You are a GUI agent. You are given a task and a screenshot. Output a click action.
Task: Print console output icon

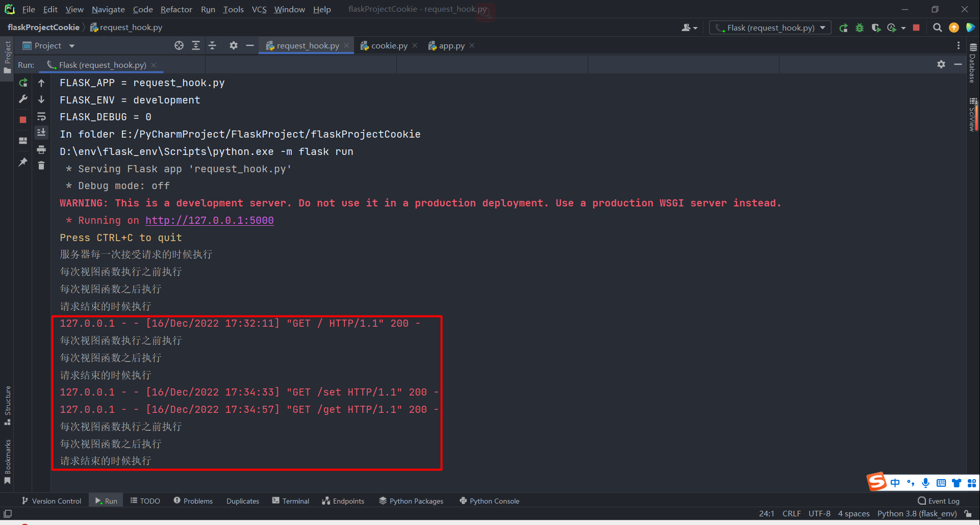coord(41,149)
